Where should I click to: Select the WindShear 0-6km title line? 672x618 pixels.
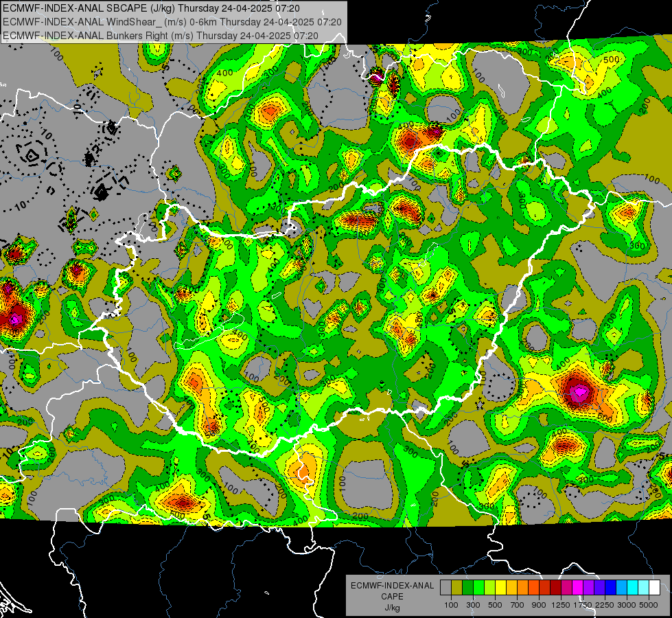172,22
